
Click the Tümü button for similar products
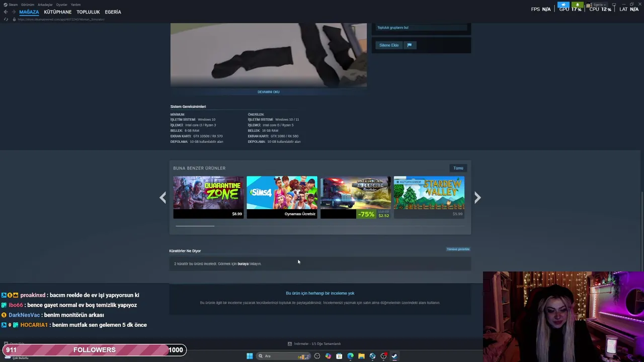click(458, 168)
